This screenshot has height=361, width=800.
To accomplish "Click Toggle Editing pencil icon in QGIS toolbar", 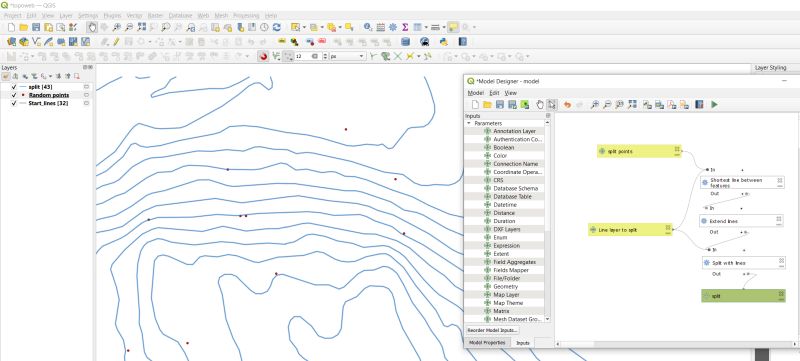I will [x=116, y=42].
